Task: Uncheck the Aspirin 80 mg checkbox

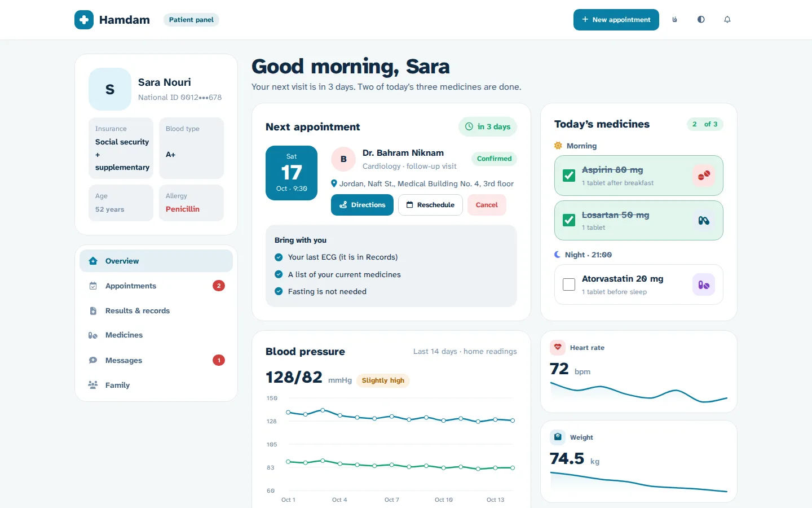Action: pos(569,176)
